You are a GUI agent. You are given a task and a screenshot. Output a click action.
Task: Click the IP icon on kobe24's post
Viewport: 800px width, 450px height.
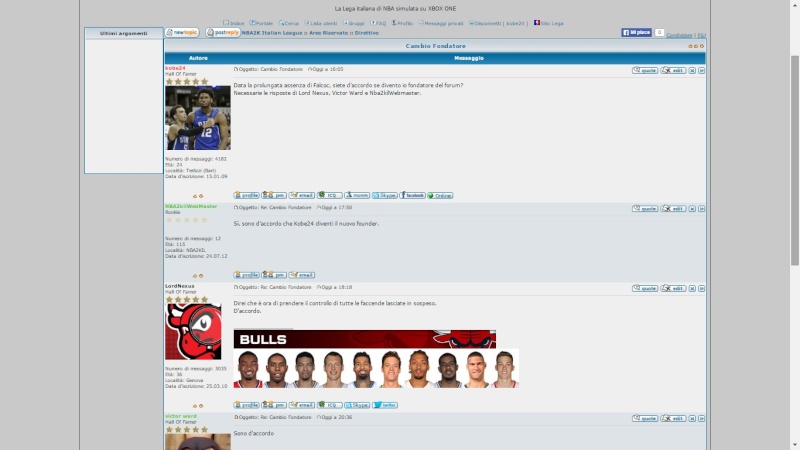(702, 70)
